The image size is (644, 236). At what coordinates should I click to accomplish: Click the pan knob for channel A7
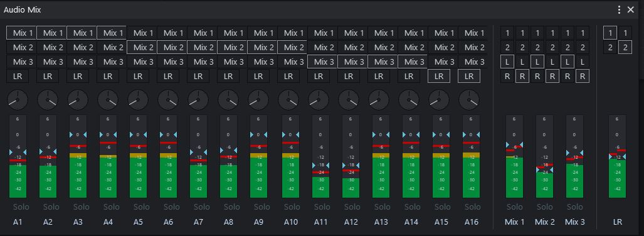(198, 100)
